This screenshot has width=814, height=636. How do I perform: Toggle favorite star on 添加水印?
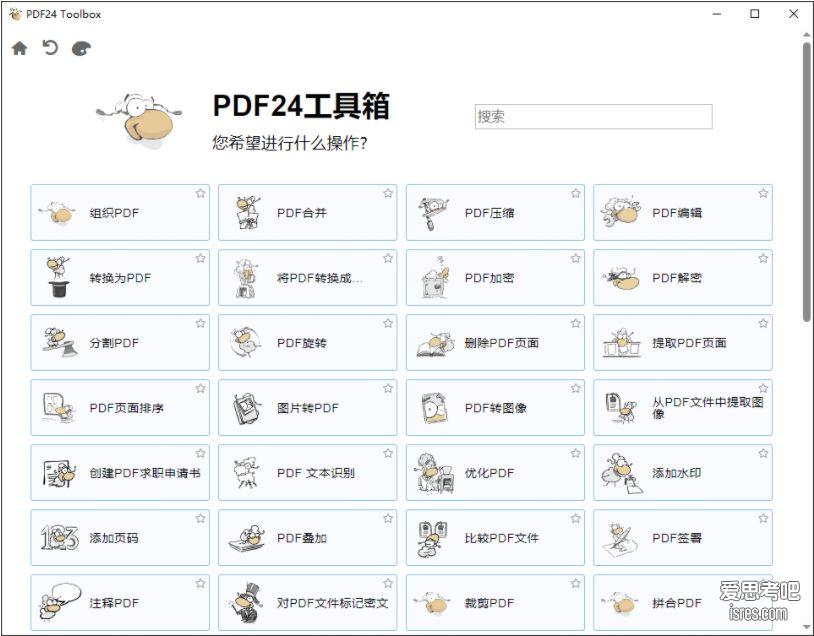point(763,454)
